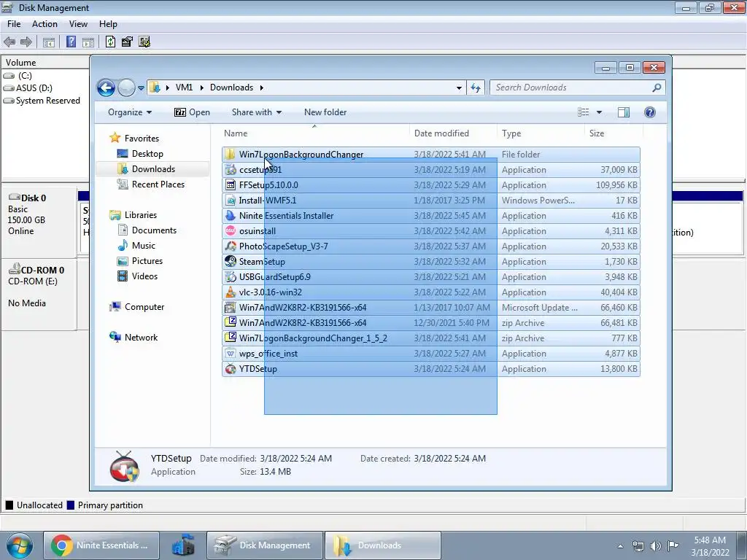The image size is (747, 560).
Task: Open Help menu in Disk Management
Action: (x=108, y=24)
